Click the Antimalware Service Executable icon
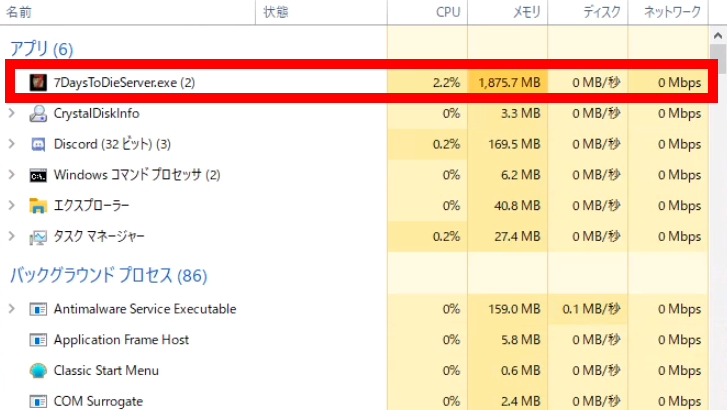This screenshot has width=727, height=410. (38, 309)
